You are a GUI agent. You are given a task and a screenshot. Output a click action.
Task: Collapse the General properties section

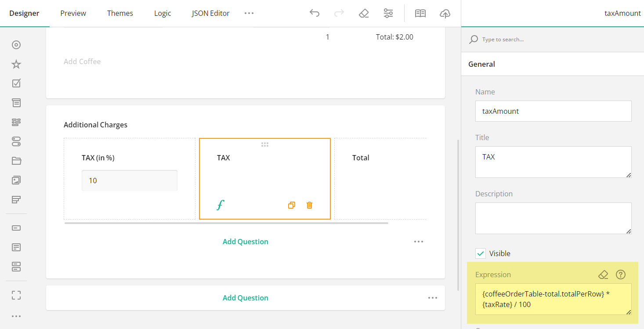[481, 64]
